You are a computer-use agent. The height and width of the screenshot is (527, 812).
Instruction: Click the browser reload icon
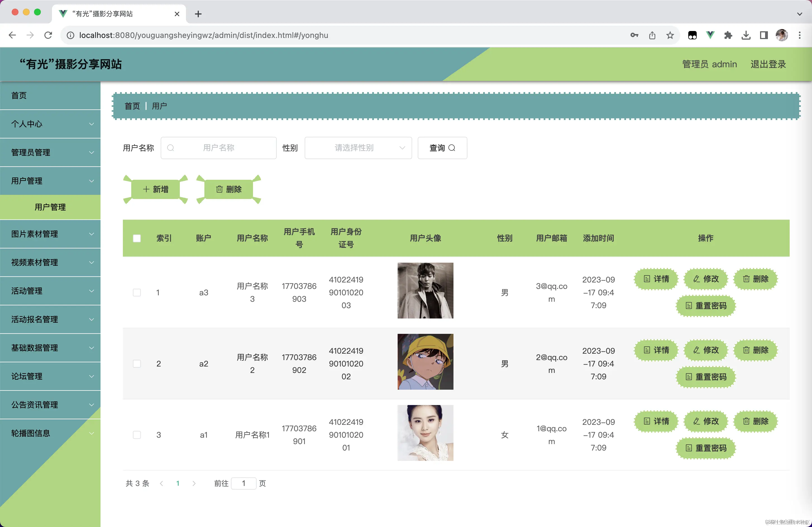click(x=48, y=35)
